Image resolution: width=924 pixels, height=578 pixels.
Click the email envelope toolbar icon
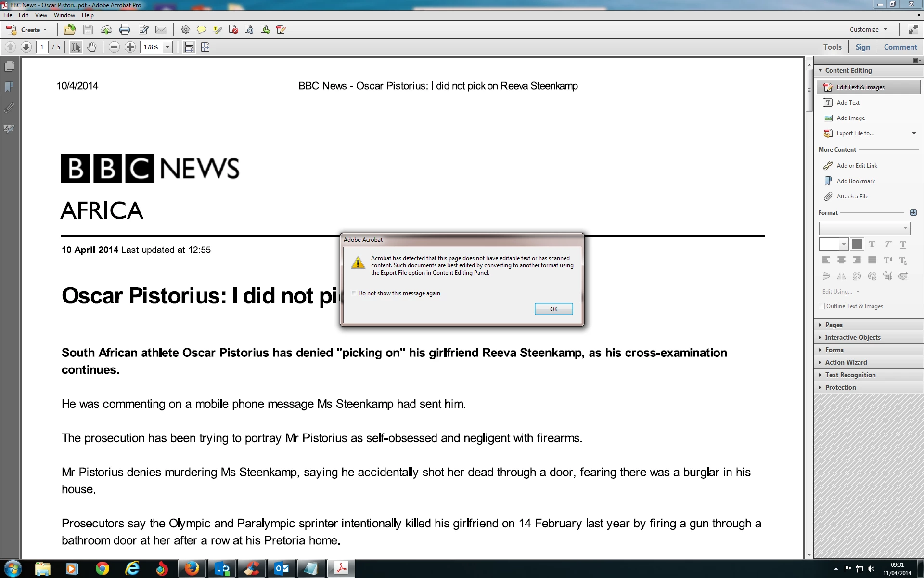(x=161, y=30)
